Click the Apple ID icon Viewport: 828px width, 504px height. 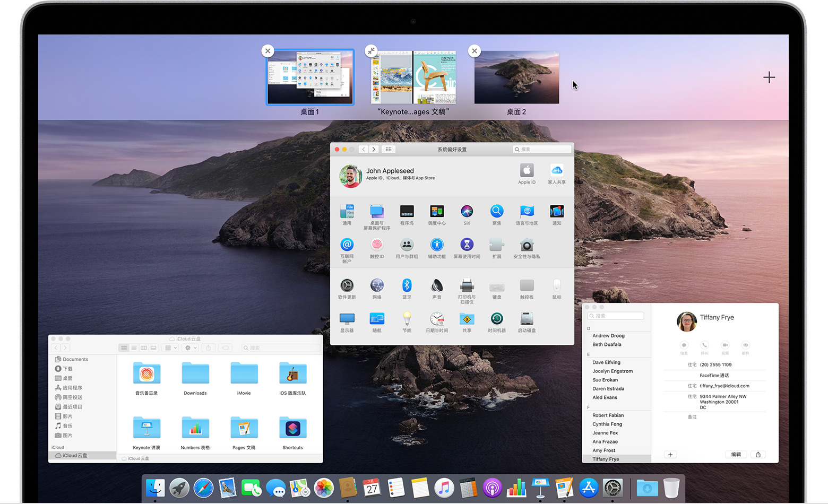pos(527,171)
